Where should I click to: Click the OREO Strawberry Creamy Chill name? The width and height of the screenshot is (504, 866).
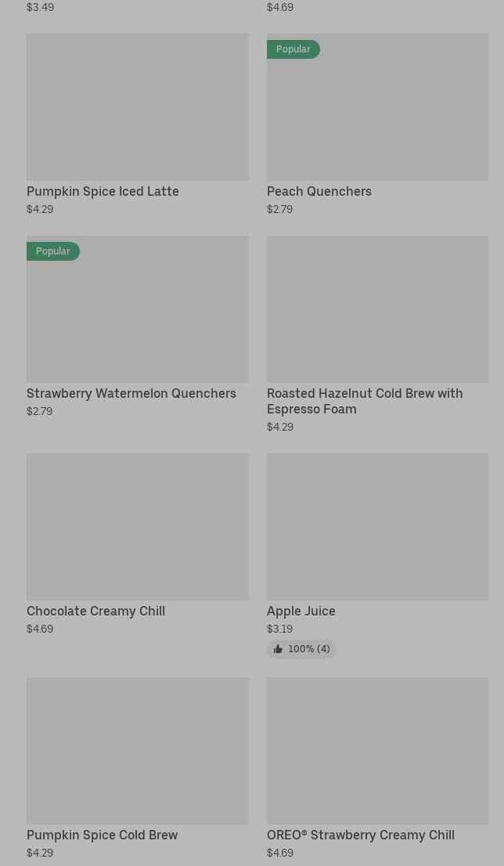click(361, 835)
